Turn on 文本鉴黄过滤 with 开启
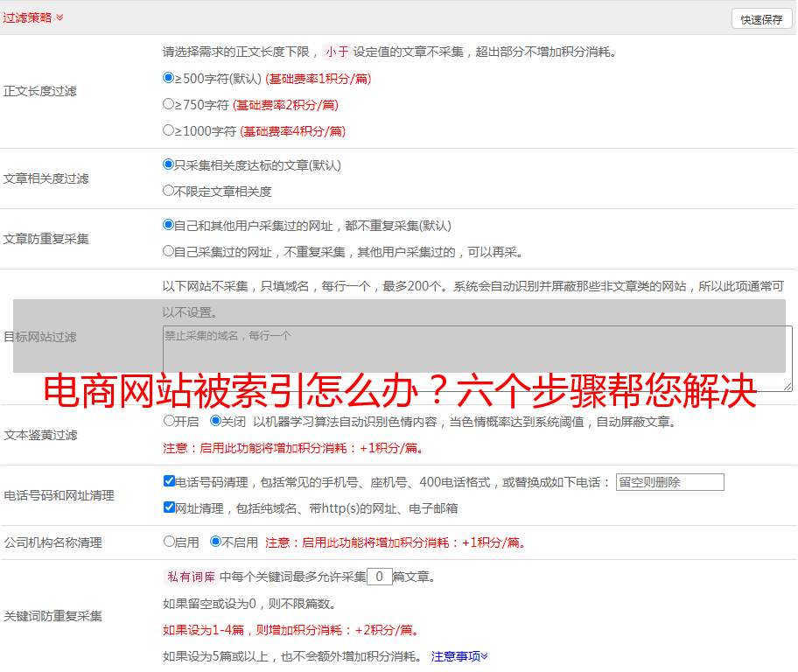798x672 pixels. tap(169, 421)
